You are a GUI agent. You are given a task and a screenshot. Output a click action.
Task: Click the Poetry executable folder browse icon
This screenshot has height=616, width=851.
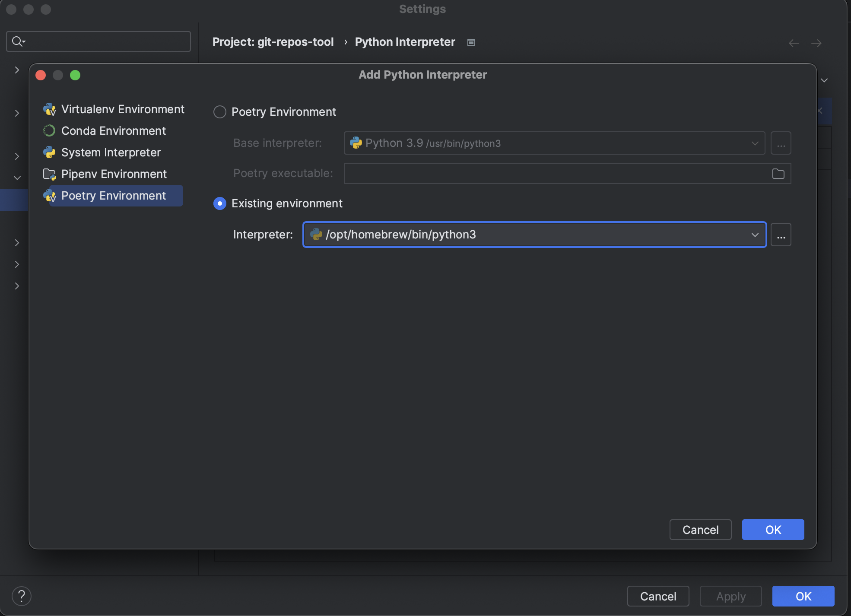click(x=778, y=174)
